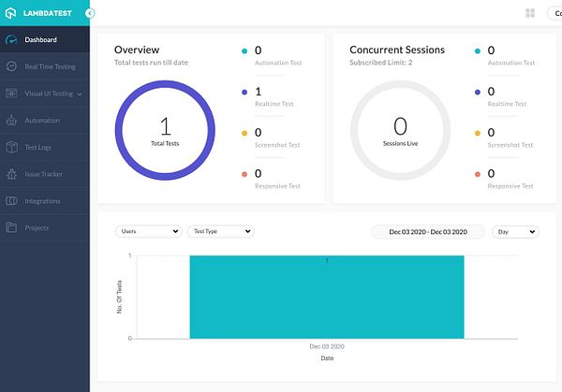Open the Day interval dropdown
This screenshot has width=562, height=392.
[515, 232]
